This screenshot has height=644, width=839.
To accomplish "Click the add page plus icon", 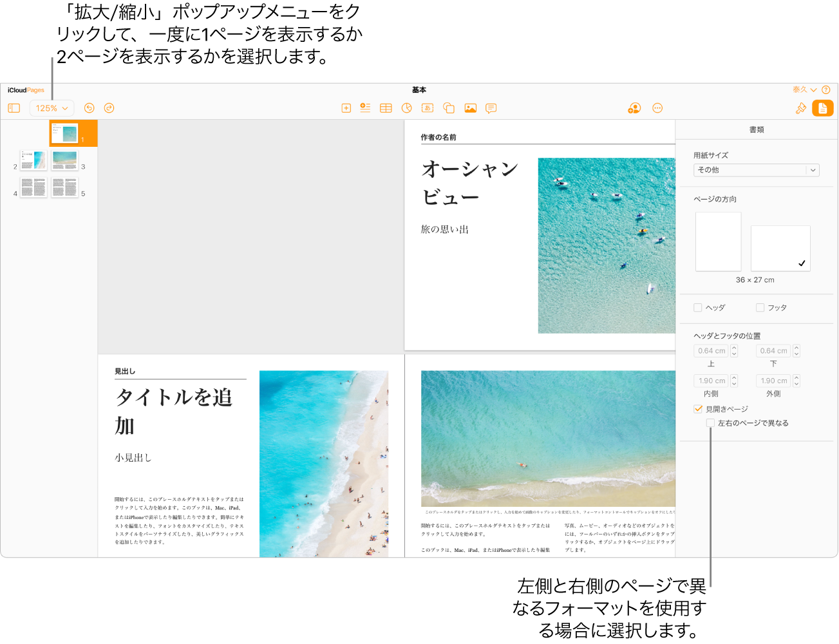I will point(346,108).
